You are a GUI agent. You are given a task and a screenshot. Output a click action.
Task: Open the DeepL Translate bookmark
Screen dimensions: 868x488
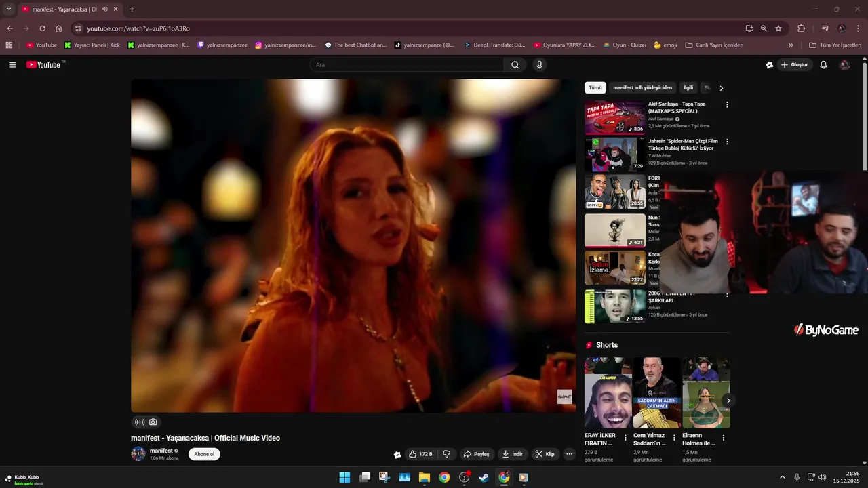tap(495, 45)
